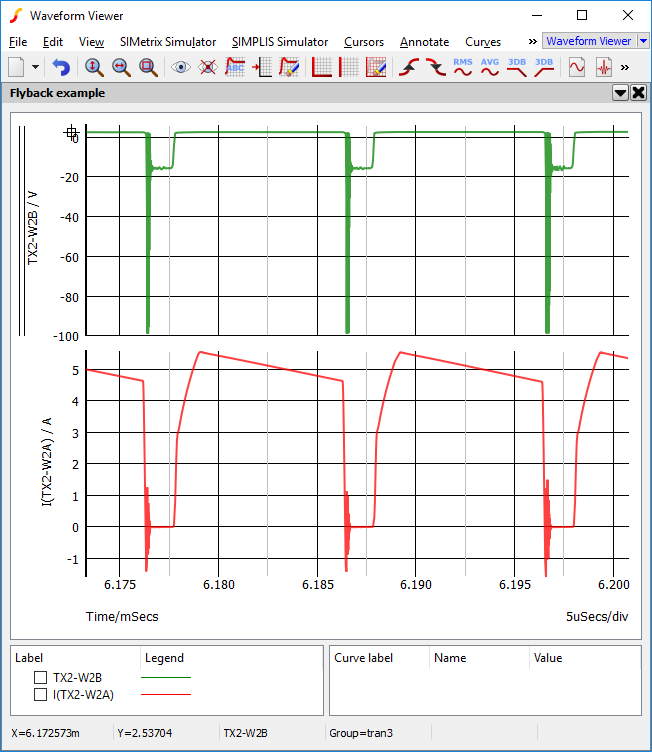Click the RMS measurement icon
Viewport: 652px width, 752px height.
[x=463, y=67]
